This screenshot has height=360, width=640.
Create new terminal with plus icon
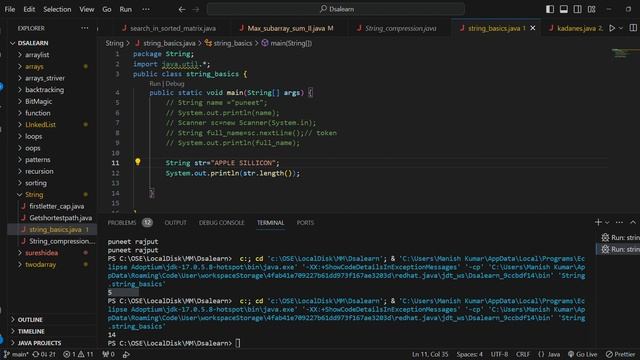pos(598,222)
